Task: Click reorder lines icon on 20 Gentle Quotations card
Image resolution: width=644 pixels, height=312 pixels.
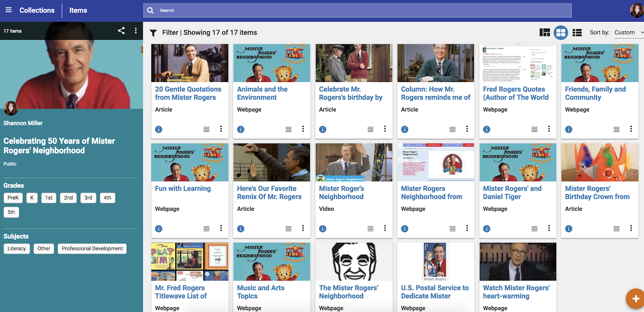Action: pos(206,129)
